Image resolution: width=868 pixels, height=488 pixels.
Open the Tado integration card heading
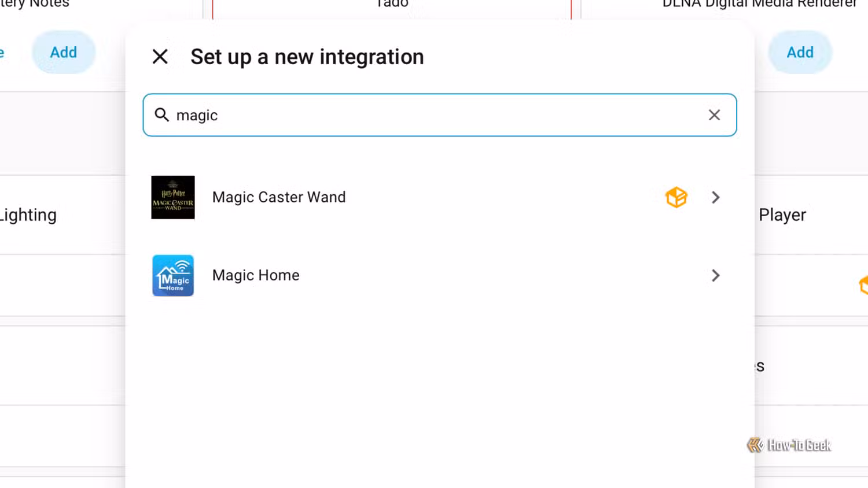[392, 3]
